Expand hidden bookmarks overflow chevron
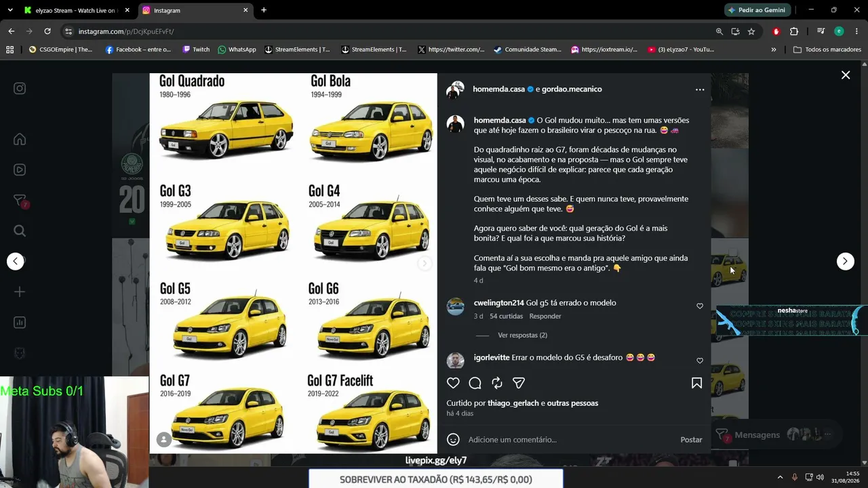The image size is (868, 488). coord(774,49)
